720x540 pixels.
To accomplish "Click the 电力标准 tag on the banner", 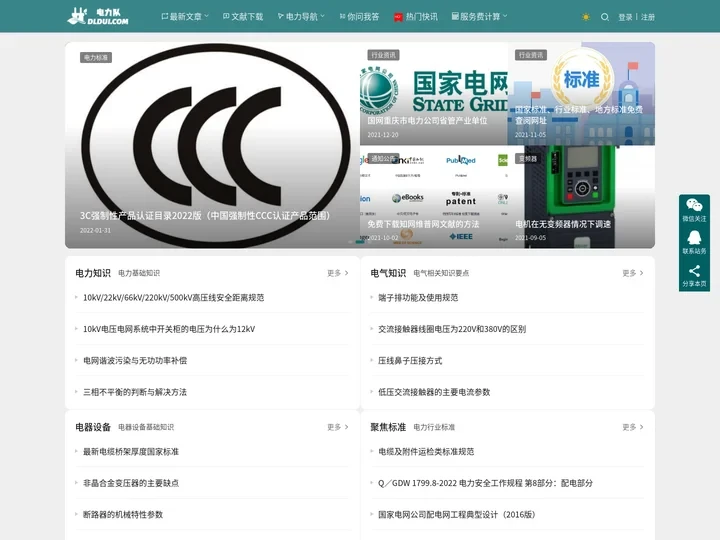I will [x=96, y=57].
